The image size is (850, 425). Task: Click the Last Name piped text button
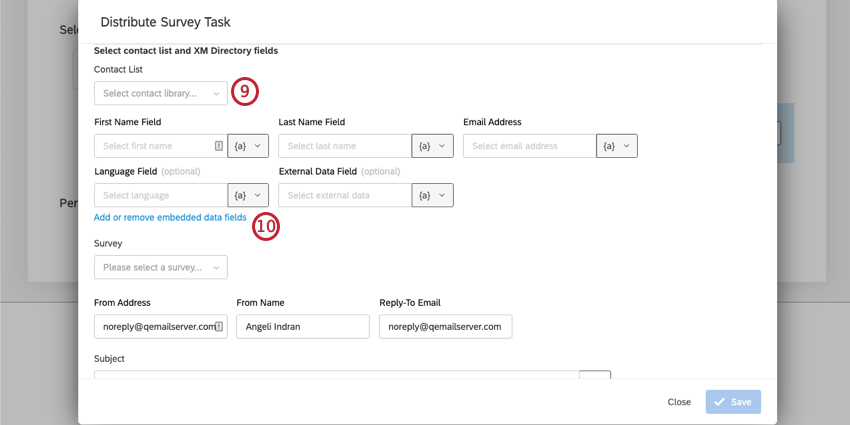[x=432, y=146]
